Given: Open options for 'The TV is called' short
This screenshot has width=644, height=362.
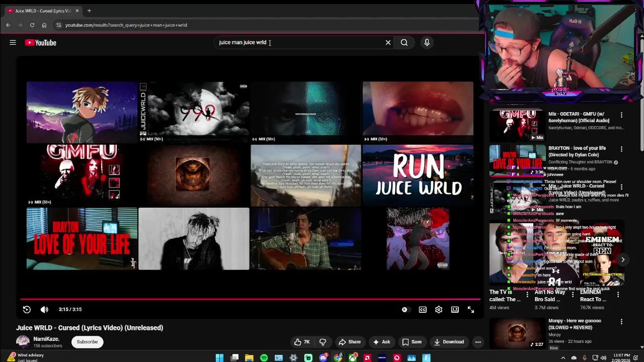Looking at the screenshot, I should 527,295.
